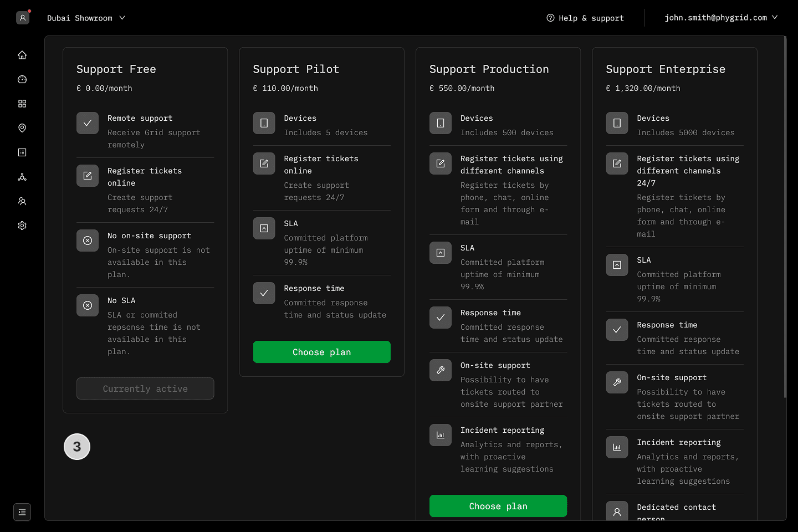Click the vertical scrollbar on the right
798x532 pixels.
785,216
